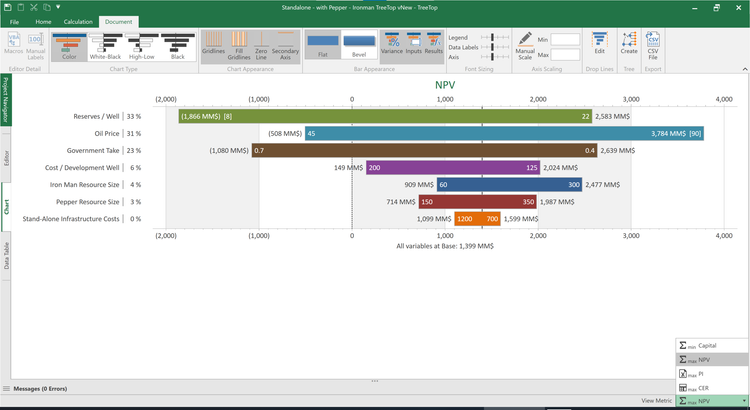The height and width of the screenshot is (410, 750).
Task: Click the NPV chart title
Action: [x=445, y=85]
